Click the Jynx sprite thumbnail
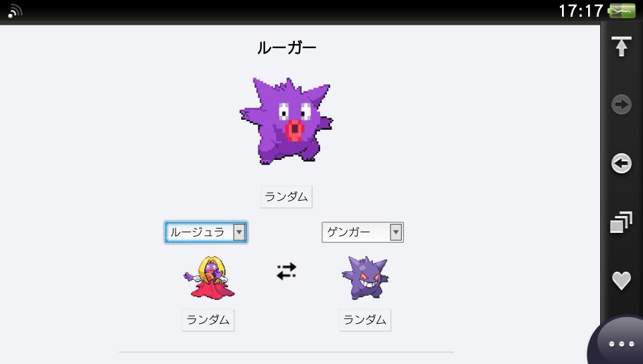Viewport: 643px width, 364px height. click(208, 278)
